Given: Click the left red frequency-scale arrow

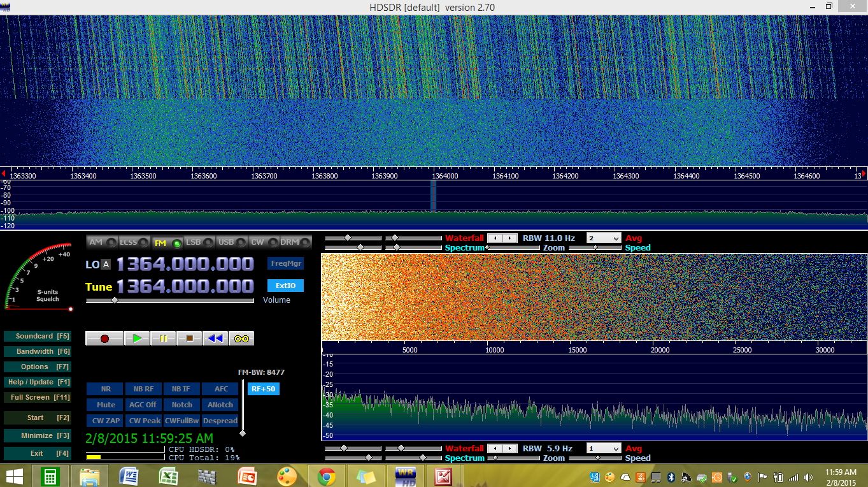Looking at the screenshot, I should (x=4, y=173).
